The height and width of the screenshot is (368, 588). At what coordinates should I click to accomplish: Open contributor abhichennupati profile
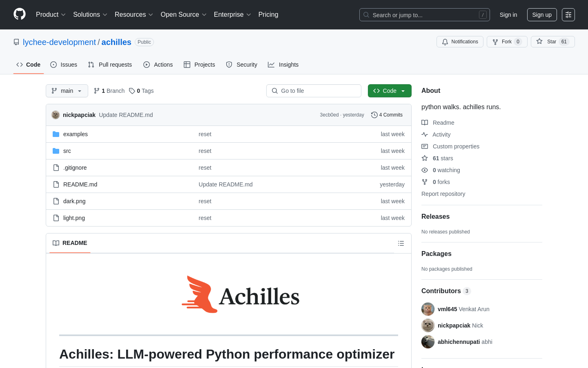(459, 342)
